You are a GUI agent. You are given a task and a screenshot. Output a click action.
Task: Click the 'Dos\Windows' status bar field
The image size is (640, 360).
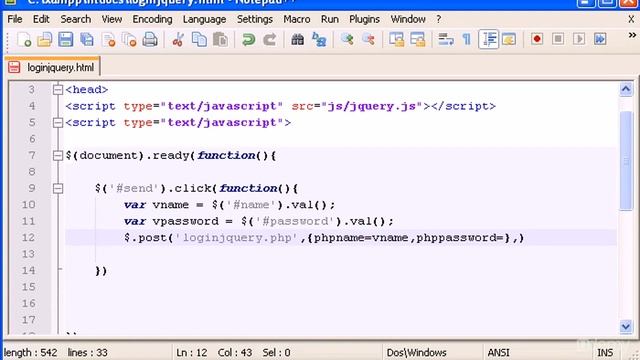point(416,352)
